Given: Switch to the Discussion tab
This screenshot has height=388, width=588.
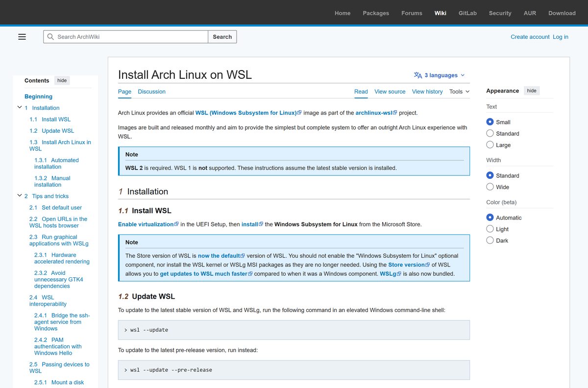Looking at the screenshot, I should click(151, 92).
